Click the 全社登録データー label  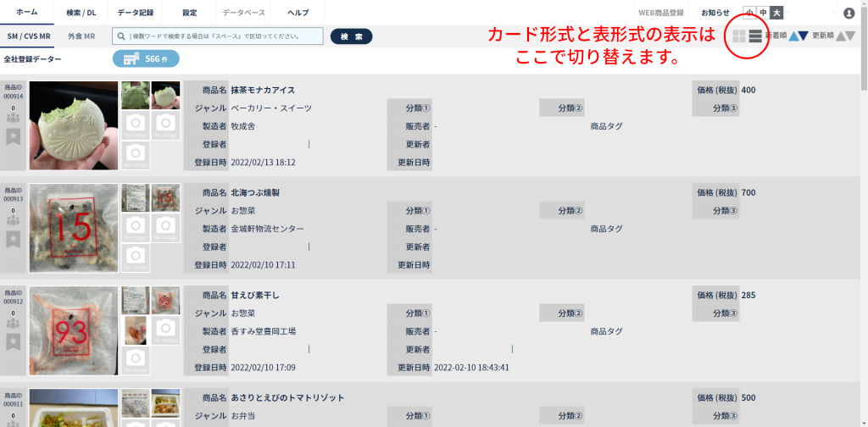coord(33,58)
